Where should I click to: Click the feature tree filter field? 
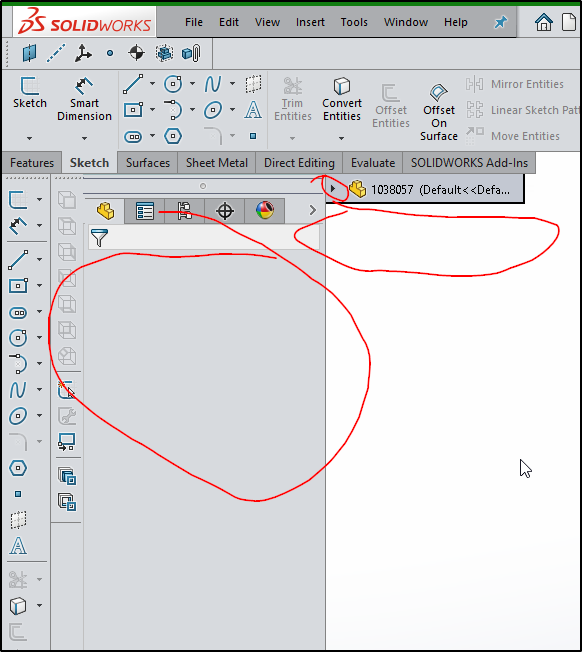click(204, 237)
